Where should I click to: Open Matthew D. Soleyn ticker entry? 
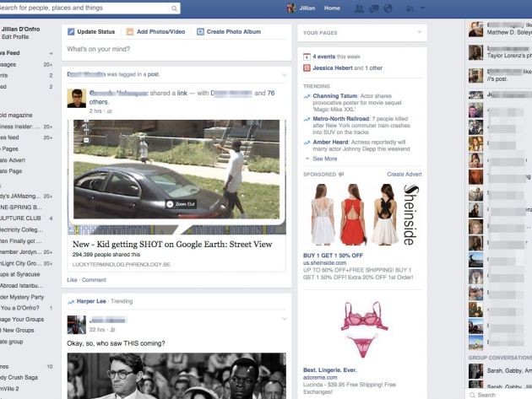pyautogui.click(x=501, y=30)
